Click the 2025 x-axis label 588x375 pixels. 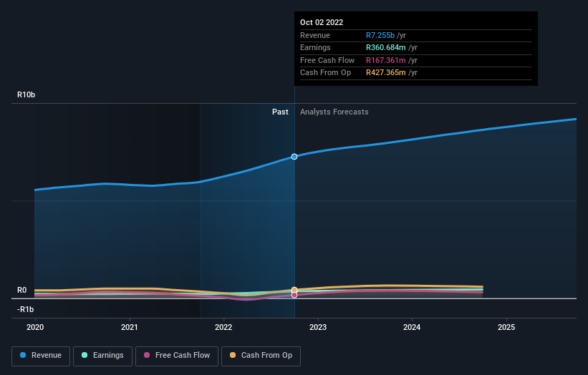(506, 327)
